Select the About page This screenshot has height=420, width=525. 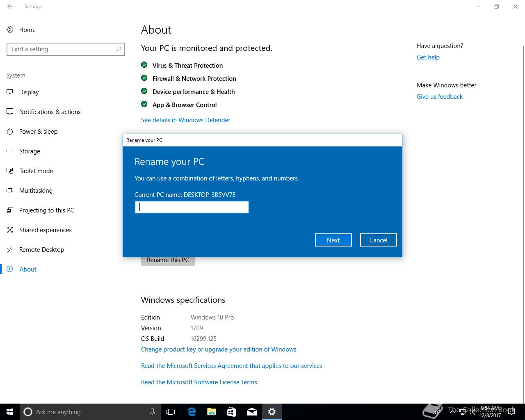[x=28, y=269]
